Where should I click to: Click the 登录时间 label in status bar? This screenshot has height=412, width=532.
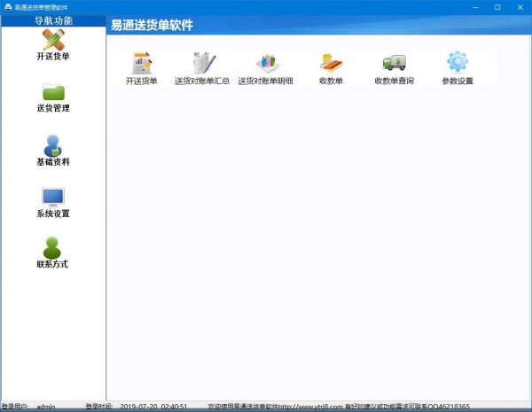99,406
